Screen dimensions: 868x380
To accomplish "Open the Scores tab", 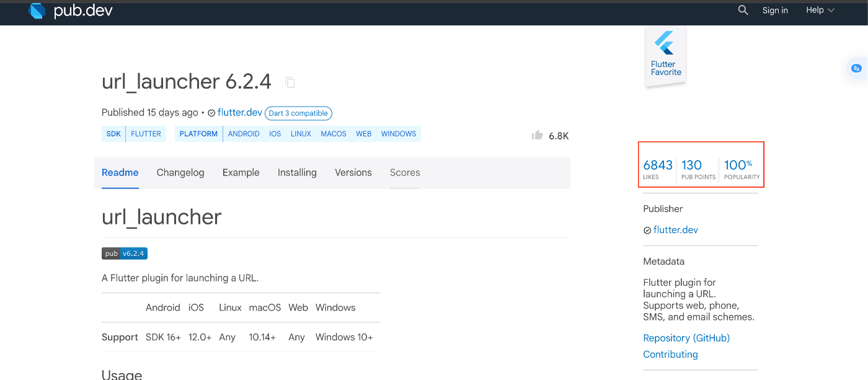I will [x=405, y=173].
